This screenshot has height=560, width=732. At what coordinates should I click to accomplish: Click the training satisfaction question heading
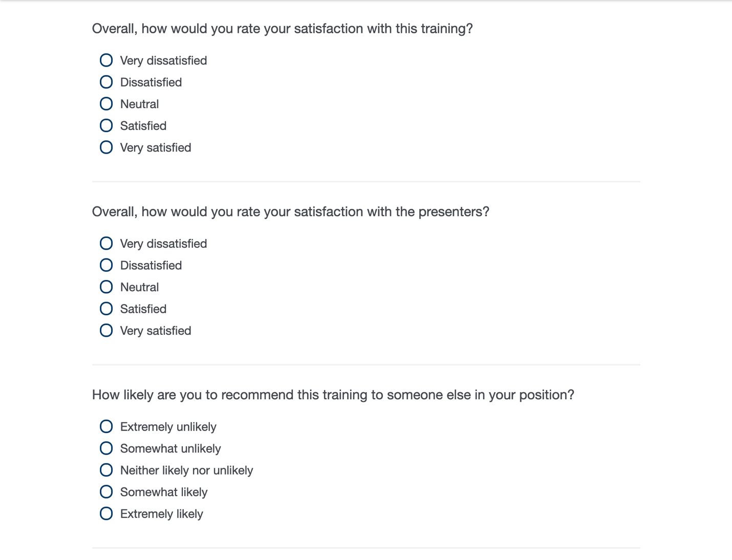(282, 29)
